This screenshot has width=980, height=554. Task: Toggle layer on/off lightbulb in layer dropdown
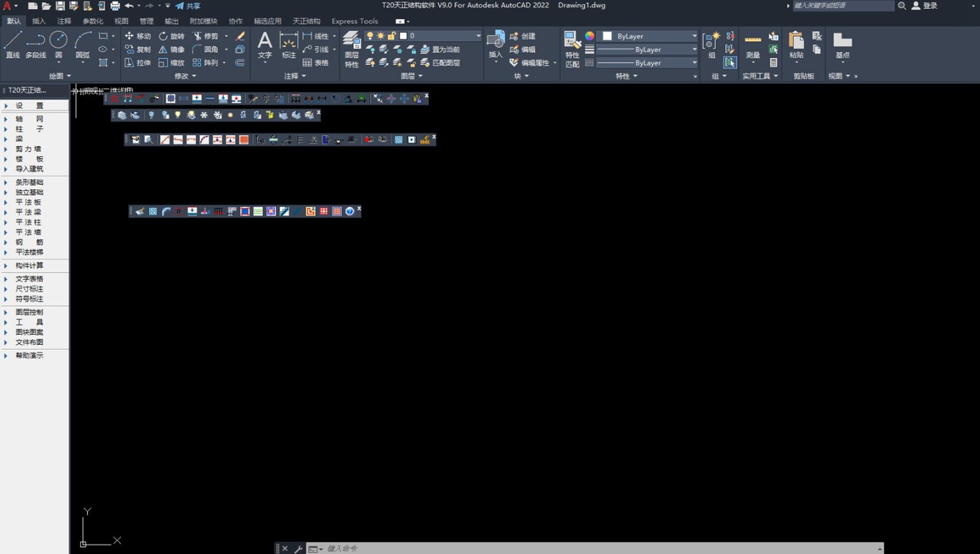coord(370,36)
